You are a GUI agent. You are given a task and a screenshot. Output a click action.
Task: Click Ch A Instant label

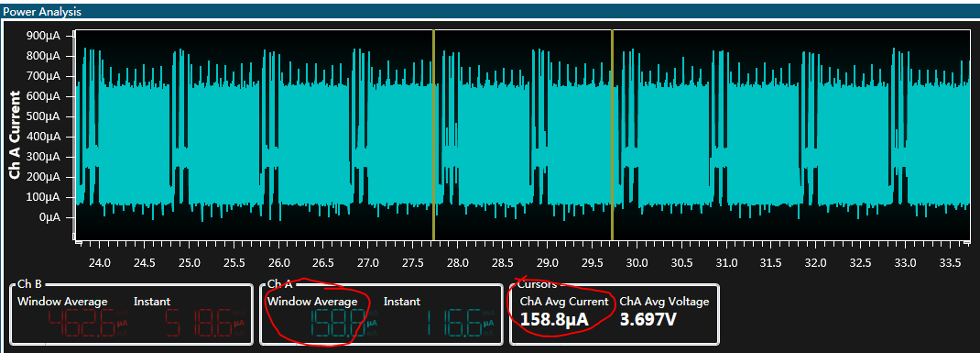[x=401, y=301]
